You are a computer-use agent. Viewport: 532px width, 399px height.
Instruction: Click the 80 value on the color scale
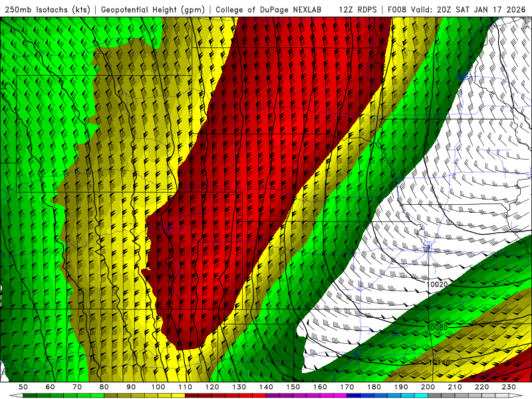point(104,387)
